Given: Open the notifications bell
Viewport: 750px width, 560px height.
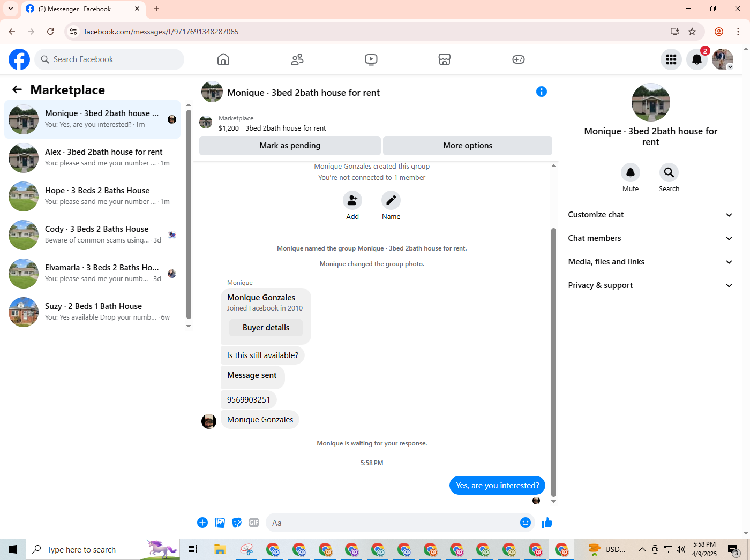Looking at the screenshot, I should [697, 59].
